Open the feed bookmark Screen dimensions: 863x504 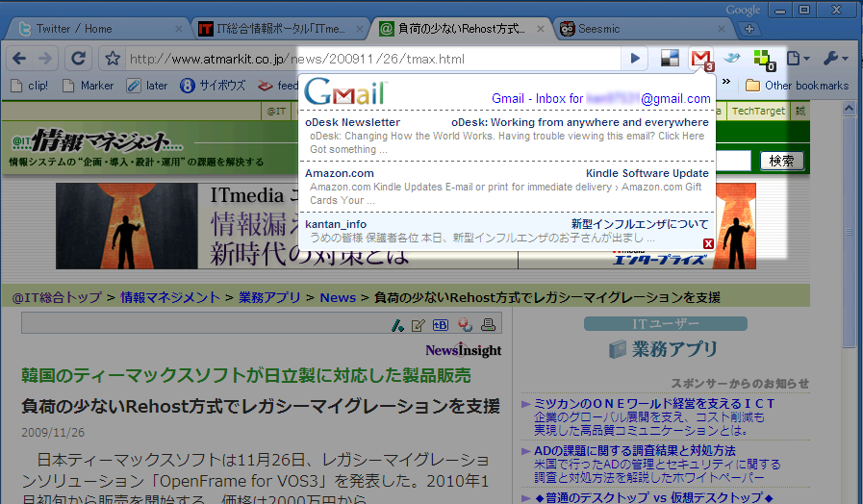[278, 86]
